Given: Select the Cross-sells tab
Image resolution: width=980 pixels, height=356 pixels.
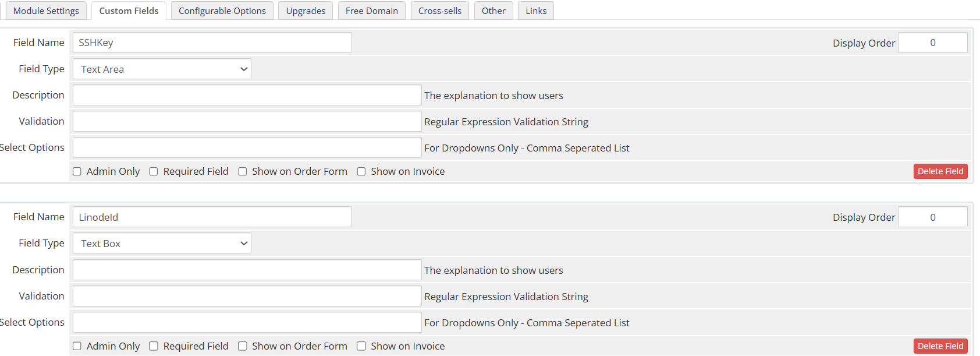Looking at the screenshot, I should 440,10.
